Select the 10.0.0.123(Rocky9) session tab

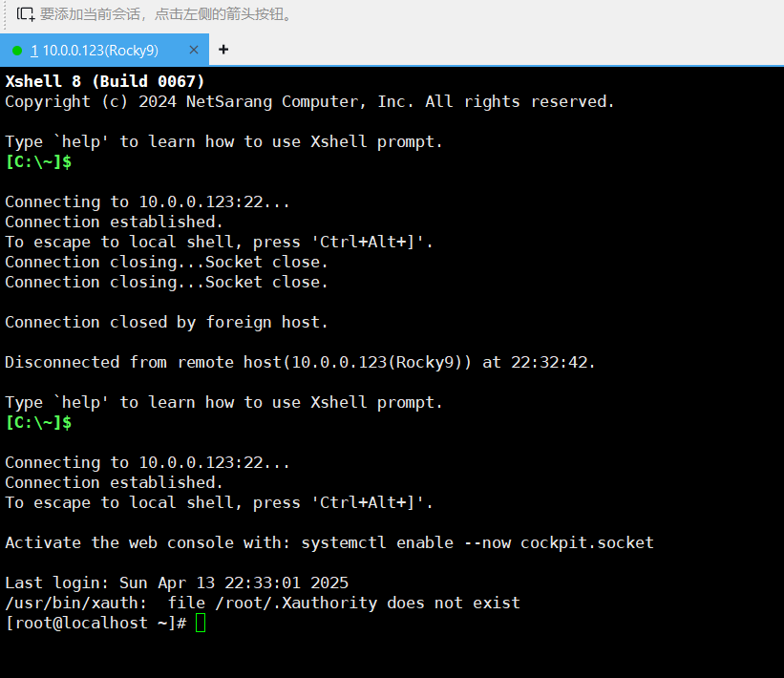coord(104,50)
